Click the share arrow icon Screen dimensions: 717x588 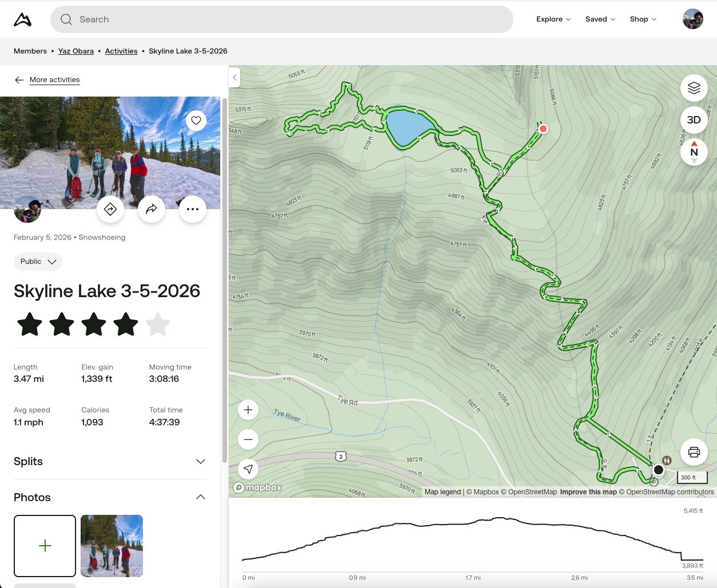click(x=152, y=209)
